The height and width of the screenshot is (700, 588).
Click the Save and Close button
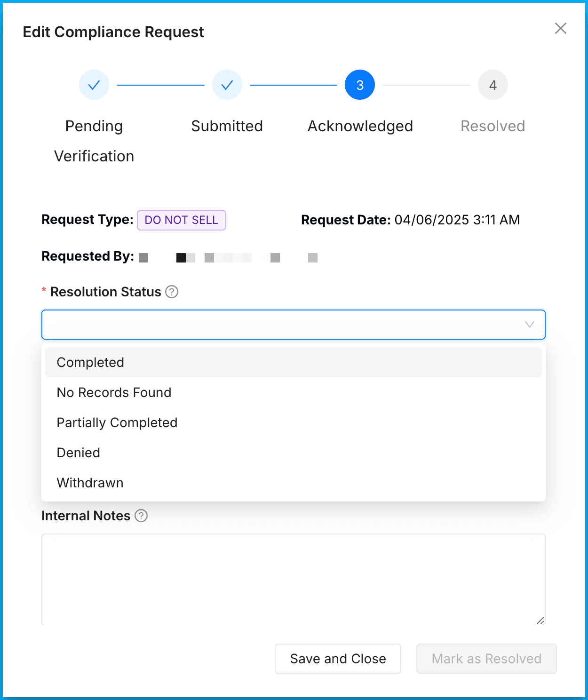[338, 659]
